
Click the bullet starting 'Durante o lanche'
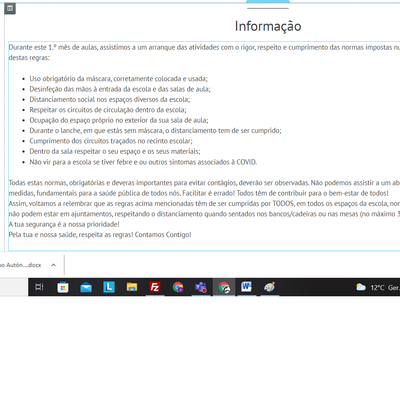click(155, 130)
